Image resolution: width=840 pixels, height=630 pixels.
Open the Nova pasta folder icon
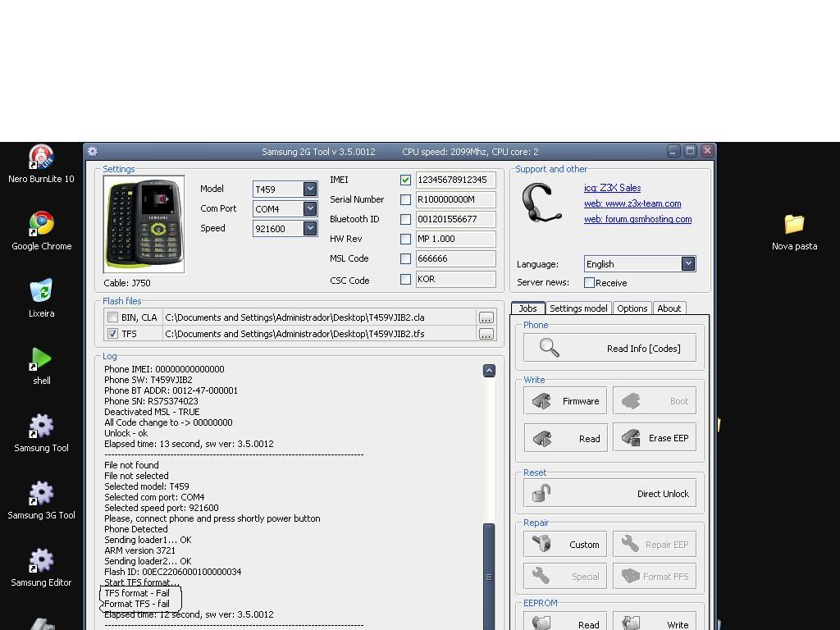794,232
